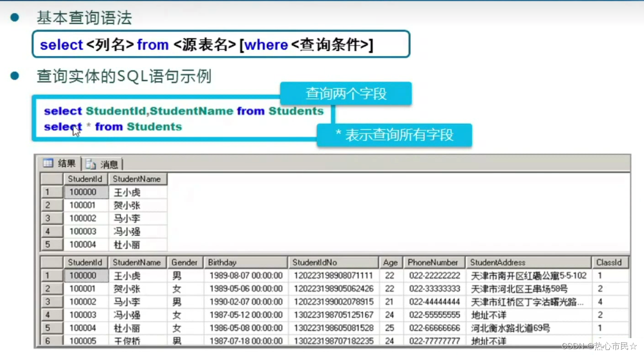Switch to the 消息 messages tab
Screen dimensions: 644x355
tap(103, 164)
